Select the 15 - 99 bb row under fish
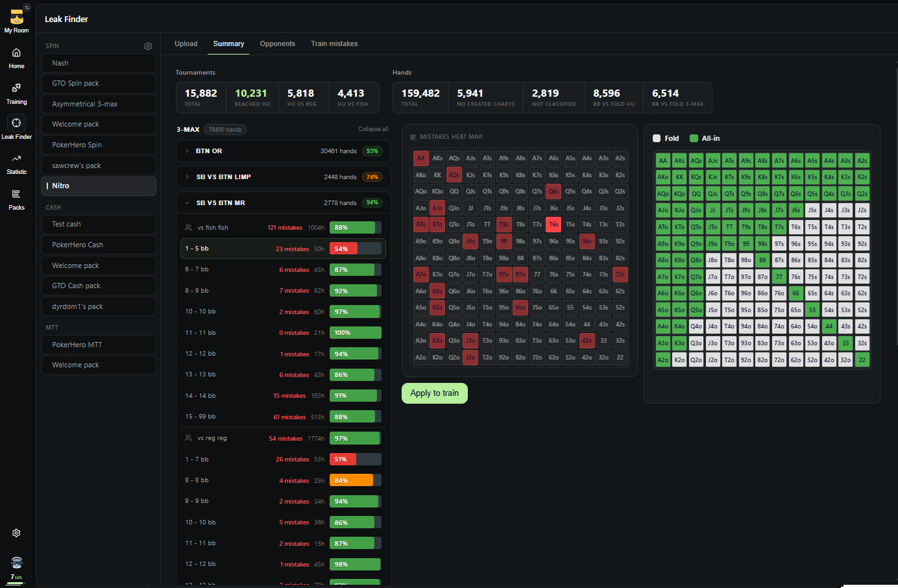This screenshot has height=588, width=898. tap(283, 417)
